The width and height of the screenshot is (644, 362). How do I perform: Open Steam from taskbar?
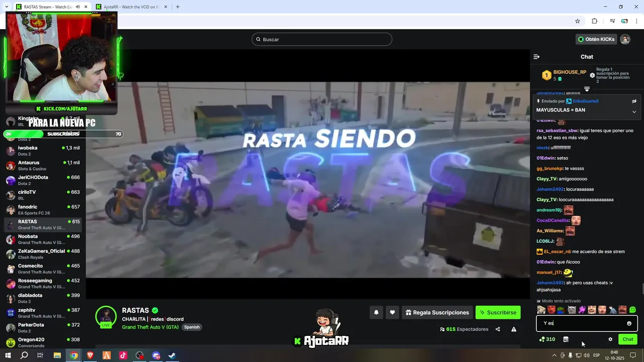pos(172,355)
